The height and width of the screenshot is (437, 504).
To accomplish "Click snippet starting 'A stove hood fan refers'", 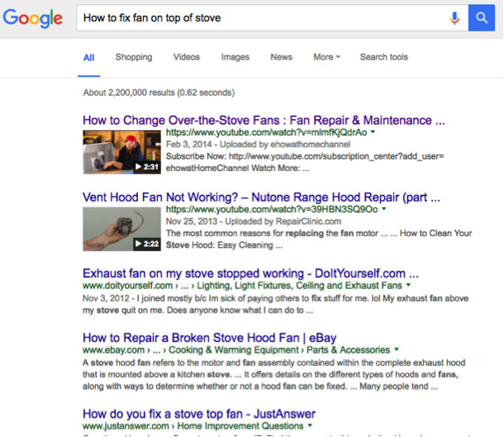I will point(273,374).
